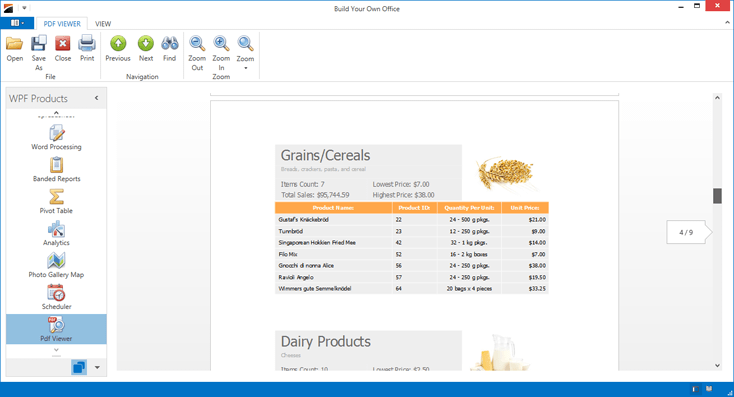Click the 4 / 9 page indicator

click(686, 232)
